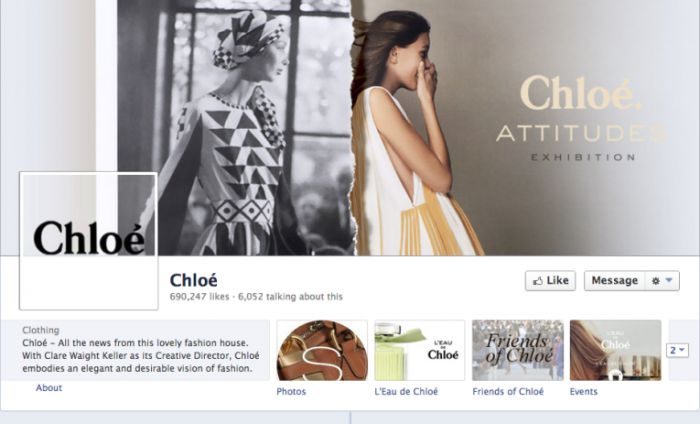The height and width of the screenshot is (424, 700).
Task: Click the thumbs-up icon on Like button
Action: click(538, 281)
